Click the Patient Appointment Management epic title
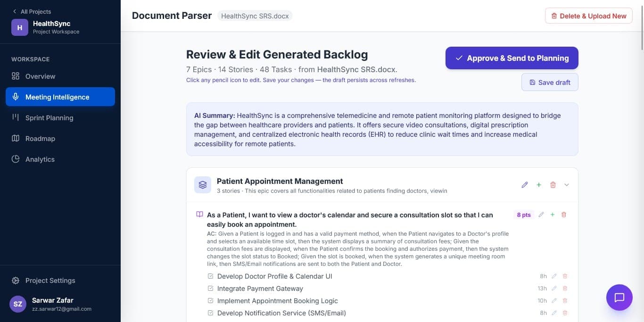 tap(280, 181)
